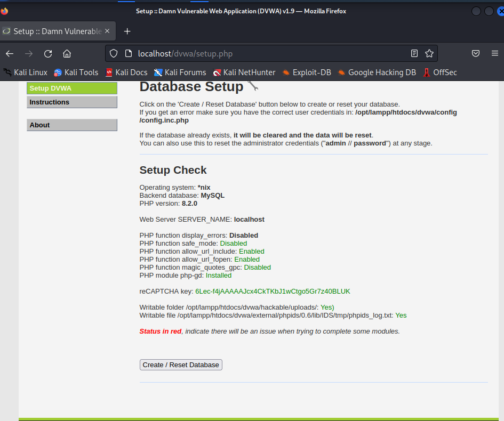Image resolution: width=504 pixels, height=421 pixels.
Task: Show tracking protection shield info
Action: click(x=114, y=53)
